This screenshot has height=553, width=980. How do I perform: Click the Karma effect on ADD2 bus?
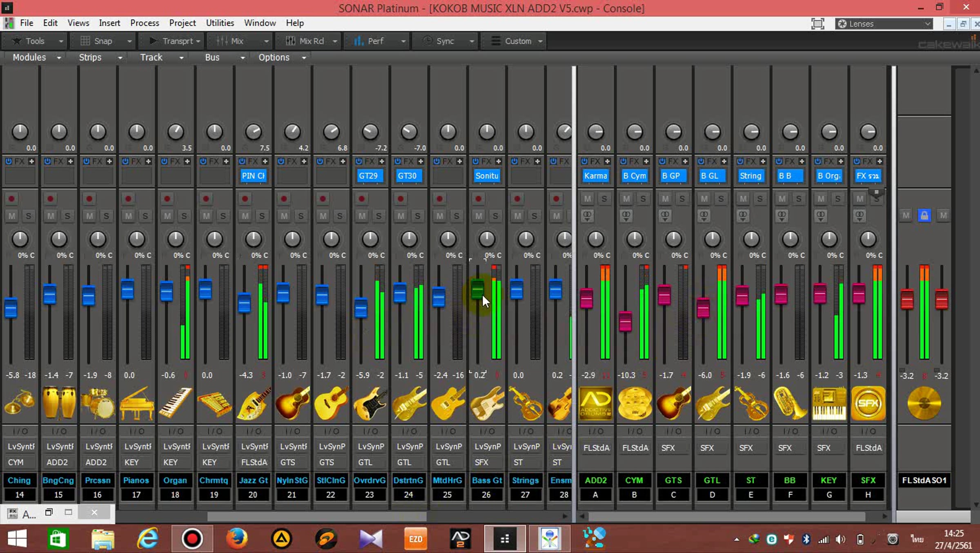595,176
